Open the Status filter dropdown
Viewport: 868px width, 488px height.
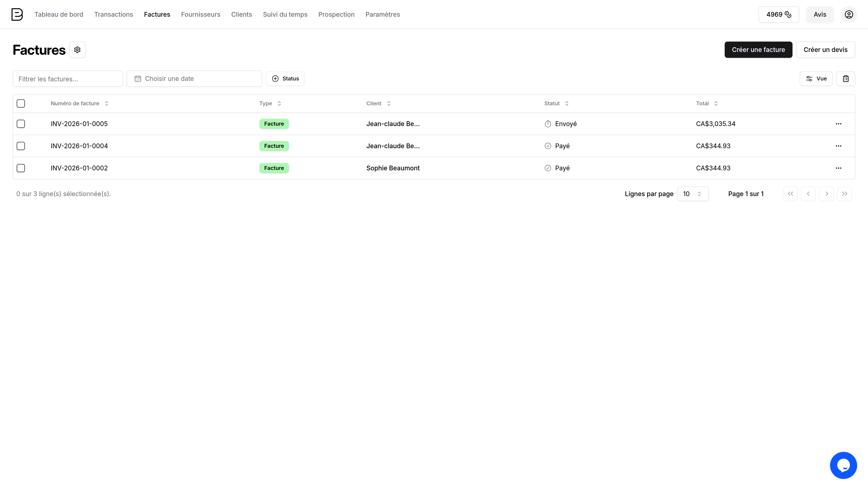285,78
